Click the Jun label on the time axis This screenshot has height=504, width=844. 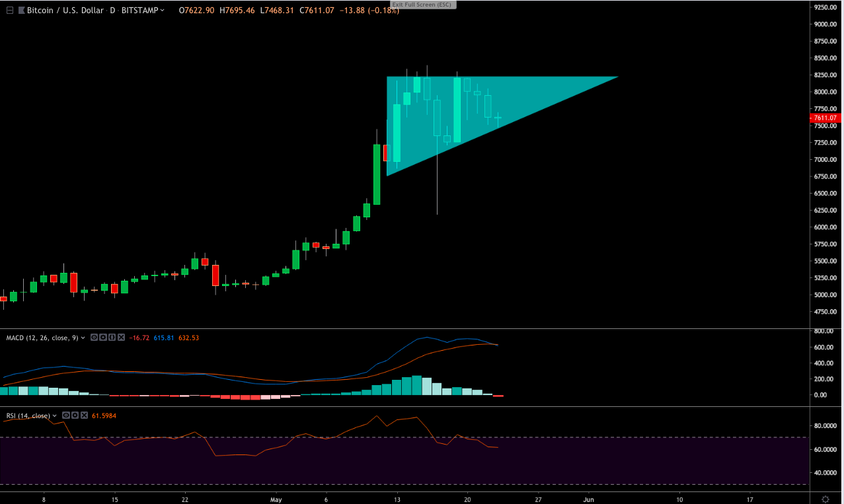coord(588,499)
